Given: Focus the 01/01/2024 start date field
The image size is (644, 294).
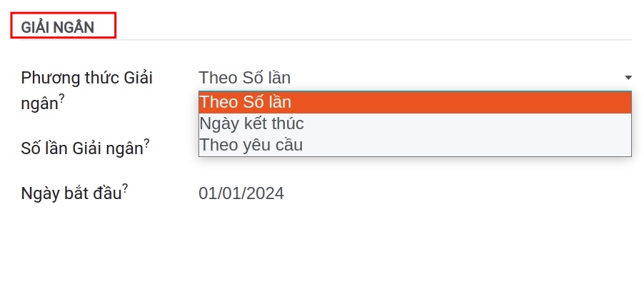Looking at the screenshot, I should tap(415, 193).
